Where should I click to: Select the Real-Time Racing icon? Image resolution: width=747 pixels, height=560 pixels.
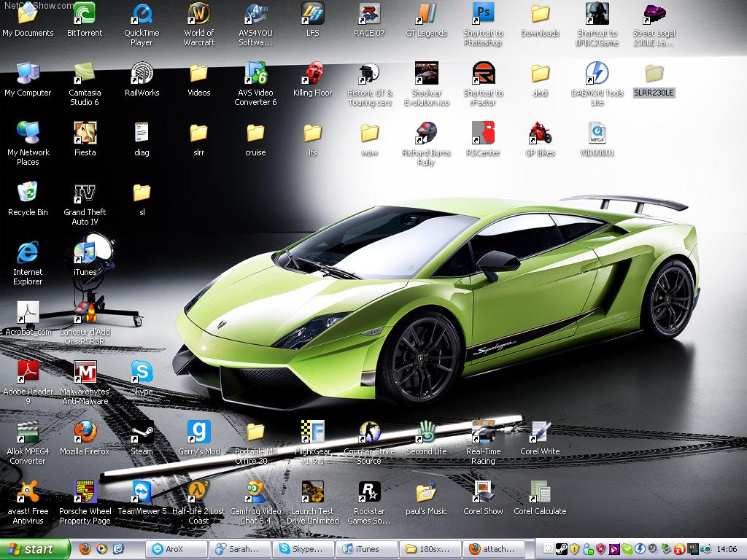(483, 432)
